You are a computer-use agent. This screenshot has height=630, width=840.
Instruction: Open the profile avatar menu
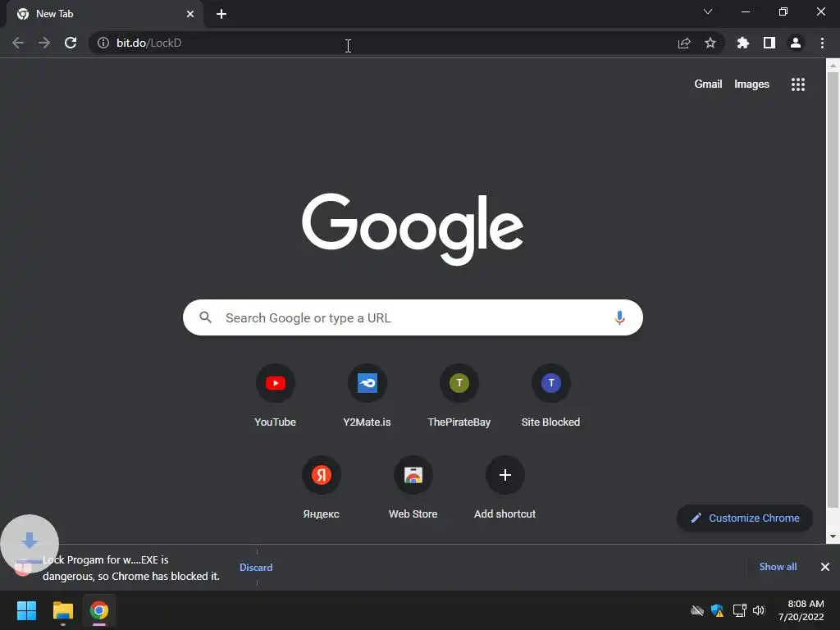(x=796, y=43)
